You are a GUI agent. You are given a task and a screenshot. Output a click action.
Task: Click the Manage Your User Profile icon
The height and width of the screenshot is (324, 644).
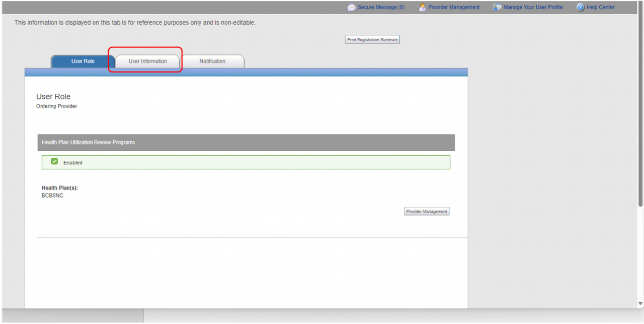click(x=497, y=8)
